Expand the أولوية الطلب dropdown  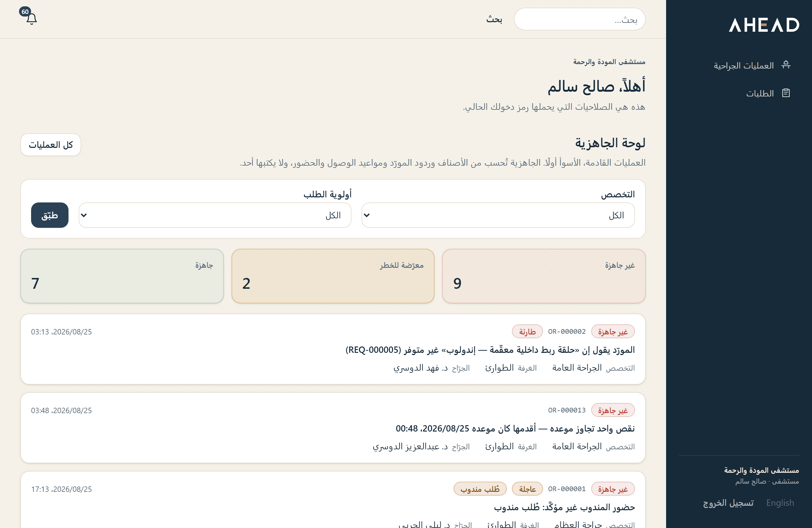click(x=215, y=215)
